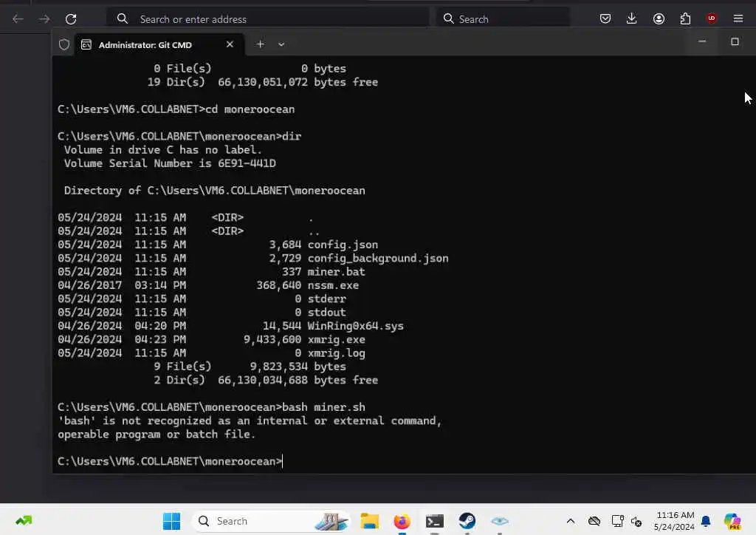Open the clock showing 11:16 AM
The width and height of the screenshot is (756, 535).
[674, 521]
